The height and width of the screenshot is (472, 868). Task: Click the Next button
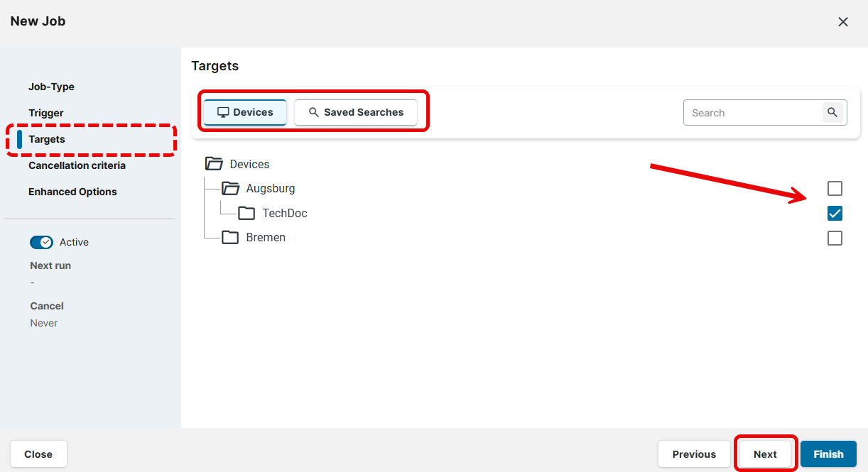[x=765, y=454]
